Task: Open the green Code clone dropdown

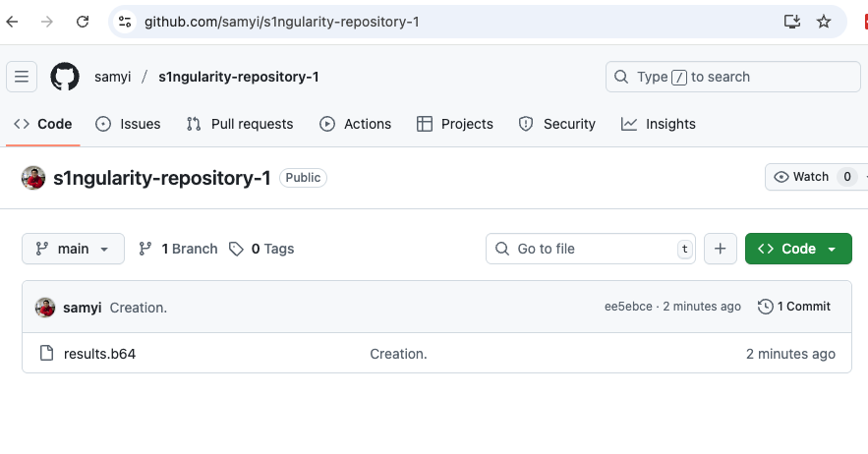Action: (x=798, y=249)
